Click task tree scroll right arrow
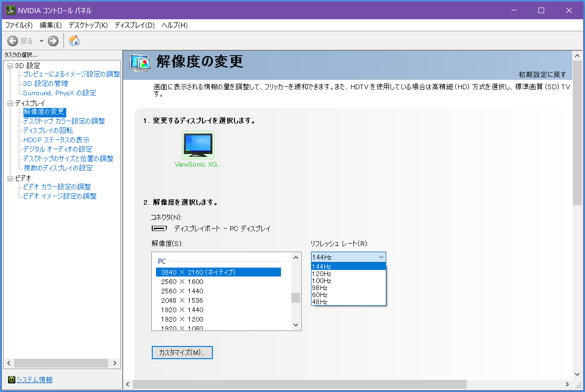The width and height of the screenshot is (585, 392). [114, 363]
